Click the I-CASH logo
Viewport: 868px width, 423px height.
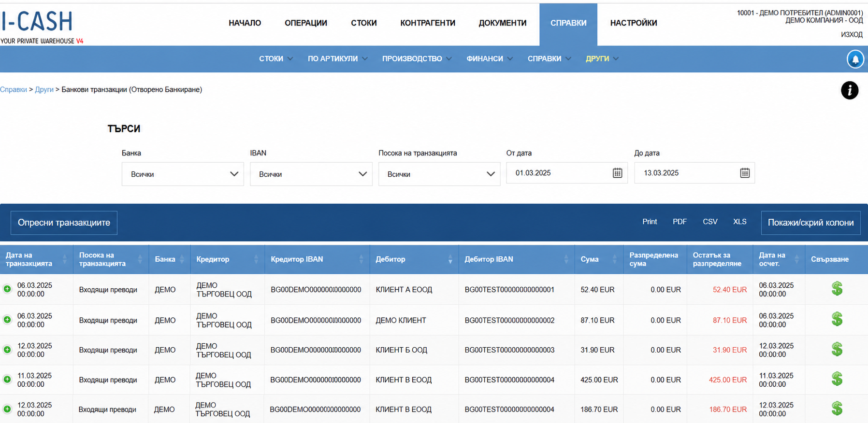point(42,27)
